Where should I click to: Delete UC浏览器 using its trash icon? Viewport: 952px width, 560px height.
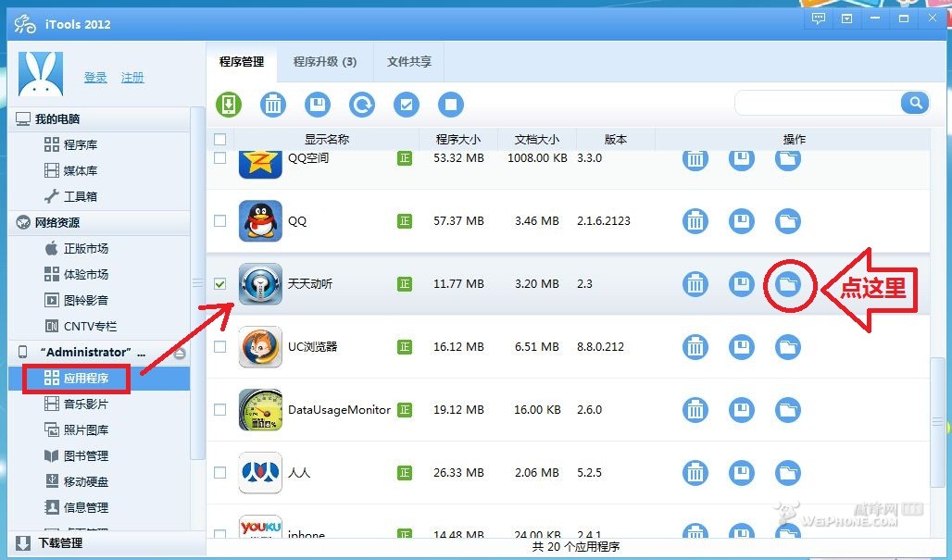point(695,347)
